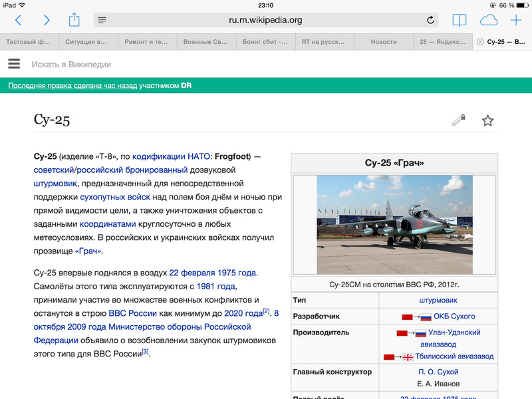Viewport: 532px width, 399px height.
Task: Open the 'ОКБ Сухого' developer link
Action: pyautogui.click(x=454, y=317)
